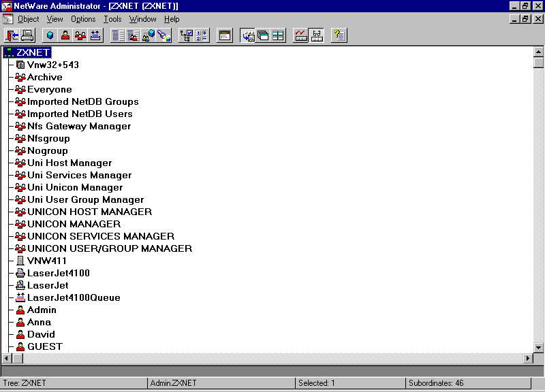Select the Nfs Gateway Manager group
545x392 pixels.
point(79,126)
